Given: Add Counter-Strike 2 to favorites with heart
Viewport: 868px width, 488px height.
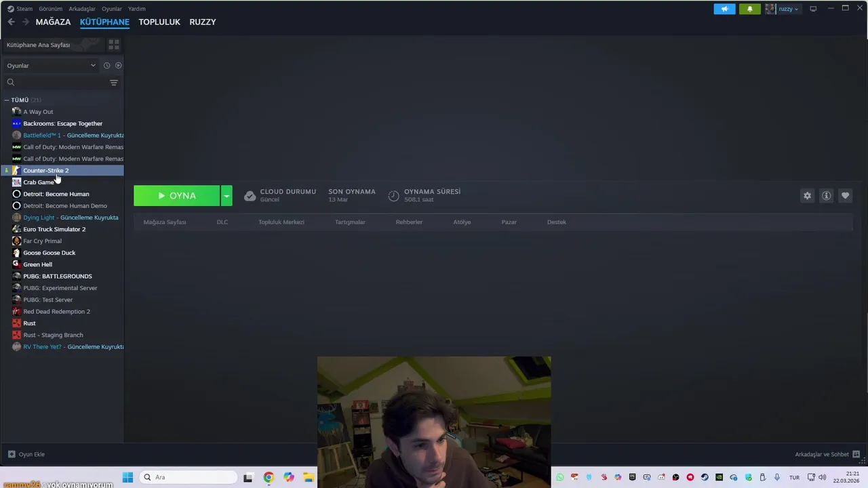Looking at the screenshot, I should pyautogui.click(x=845, y=195).
